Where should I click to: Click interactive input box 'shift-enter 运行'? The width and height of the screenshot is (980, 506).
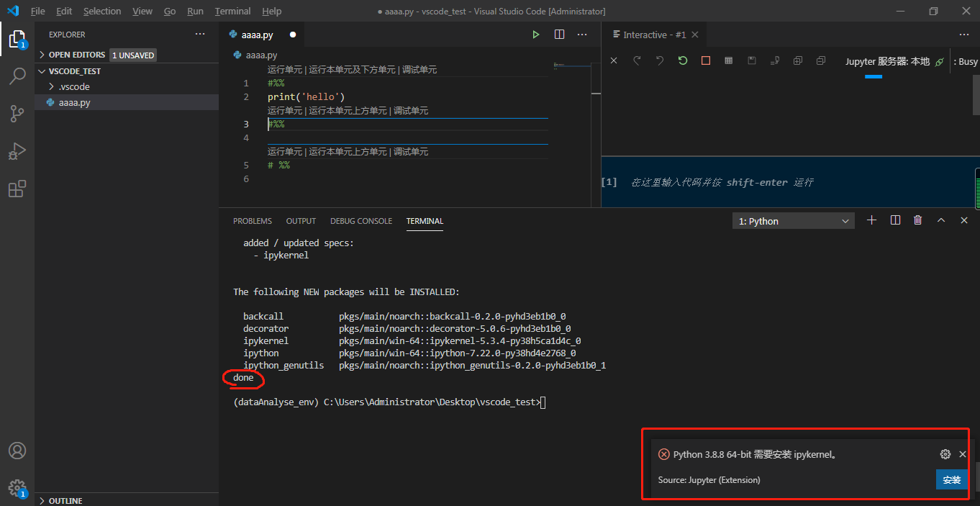coord(788,183)
